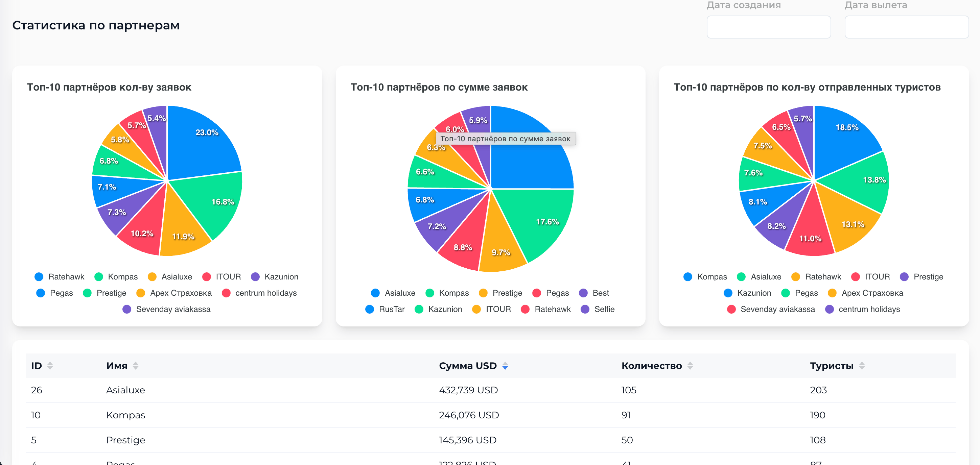Click tourists value 203

coord(818,390)
